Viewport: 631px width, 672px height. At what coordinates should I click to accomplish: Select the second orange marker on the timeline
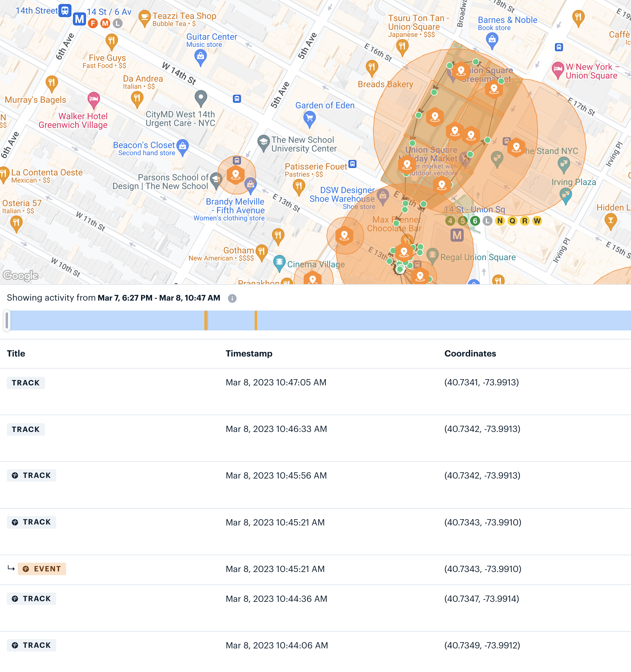click(256, 320)
